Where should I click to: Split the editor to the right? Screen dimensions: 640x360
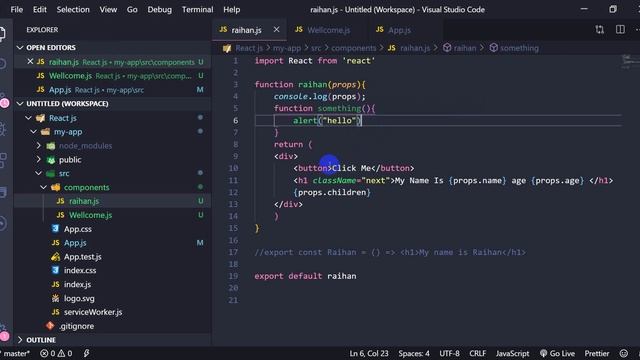pos(620,29)
